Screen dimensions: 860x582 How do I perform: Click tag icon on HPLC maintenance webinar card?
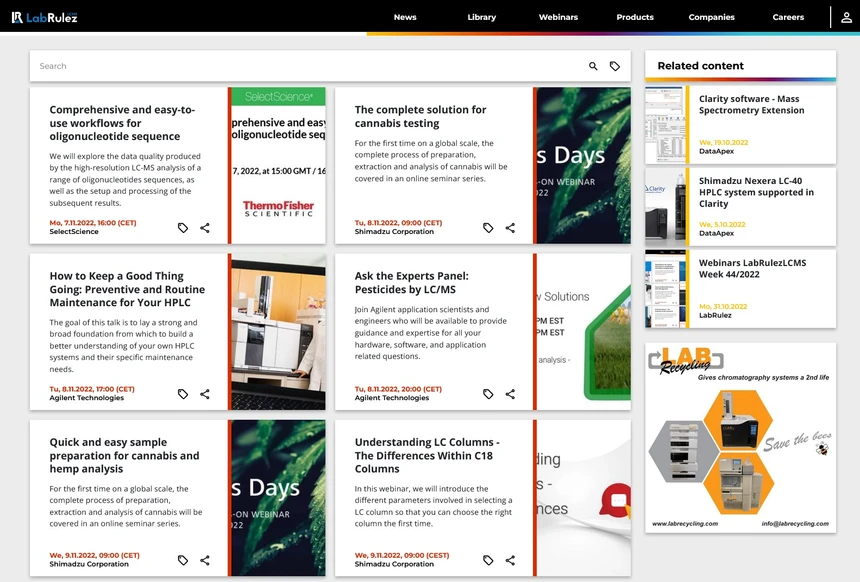pyautogui.click(x=183, y=394)
